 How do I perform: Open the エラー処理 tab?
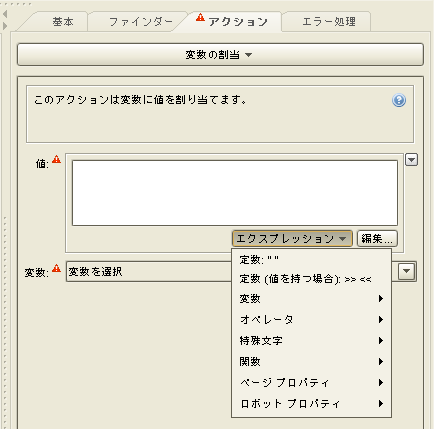[x=328, y=22]
